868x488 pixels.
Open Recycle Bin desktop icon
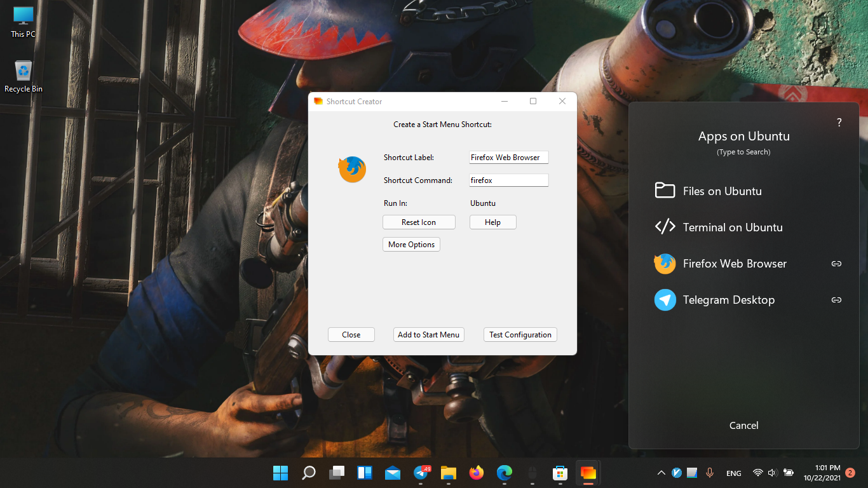(24, 76)
